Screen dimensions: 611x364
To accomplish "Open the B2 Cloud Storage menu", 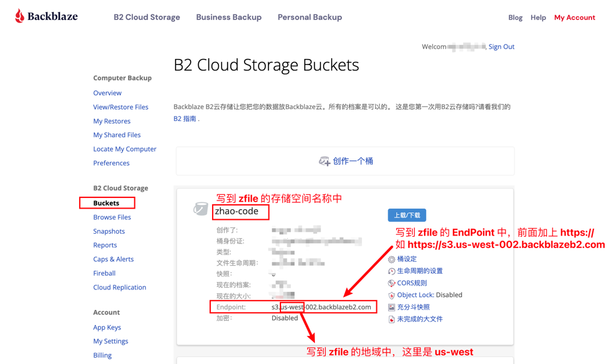I will (147, 18).
